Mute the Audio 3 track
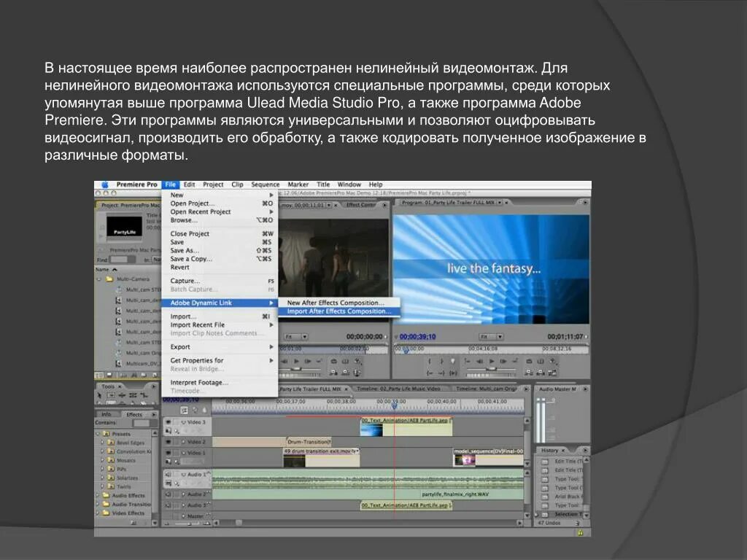 point(169,505)
